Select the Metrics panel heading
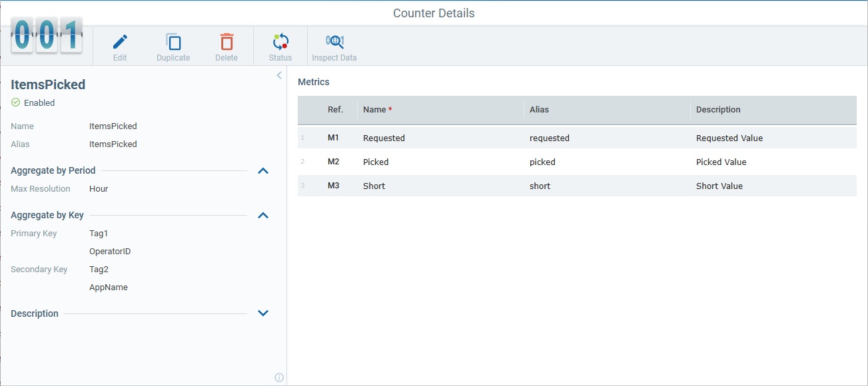 point(314,82)
